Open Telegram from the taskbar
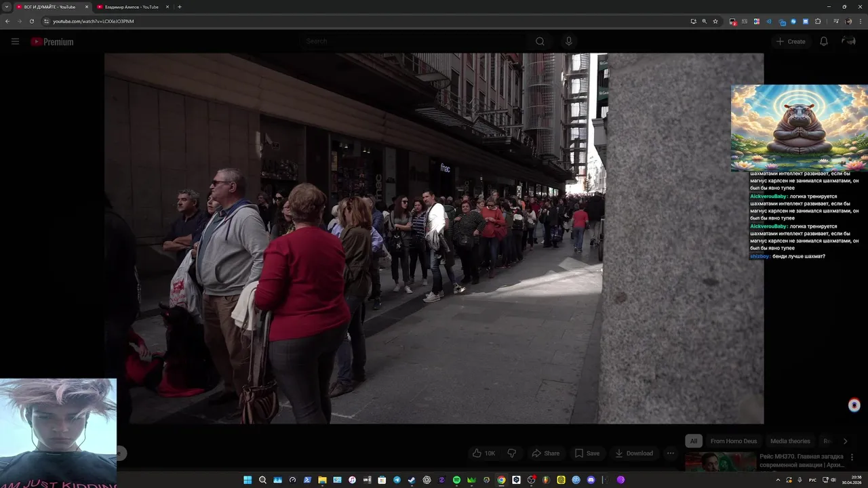The height and width of the screenshot is (488, 868). pyautogui.click(x=397, y=480)
